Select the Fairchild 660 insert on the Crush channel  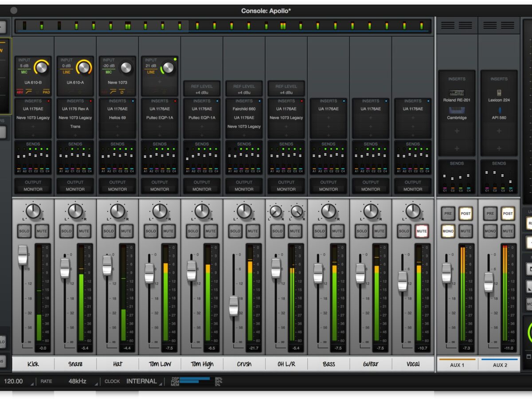(244, 109)
